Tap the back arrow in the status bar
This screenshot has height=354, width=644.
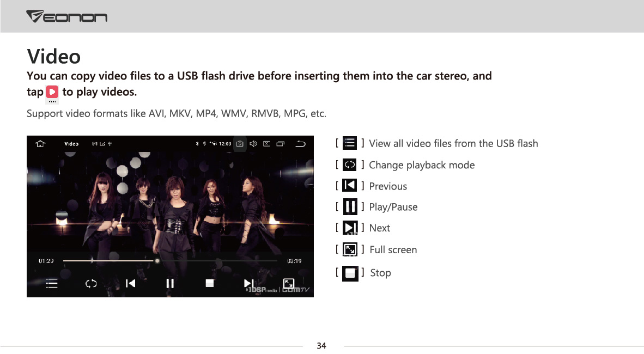(301, 144)
